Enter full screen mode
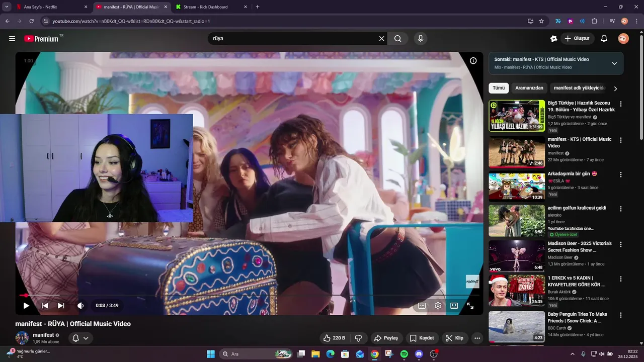The height and width of the screenshot is (362, 644). 470,306
